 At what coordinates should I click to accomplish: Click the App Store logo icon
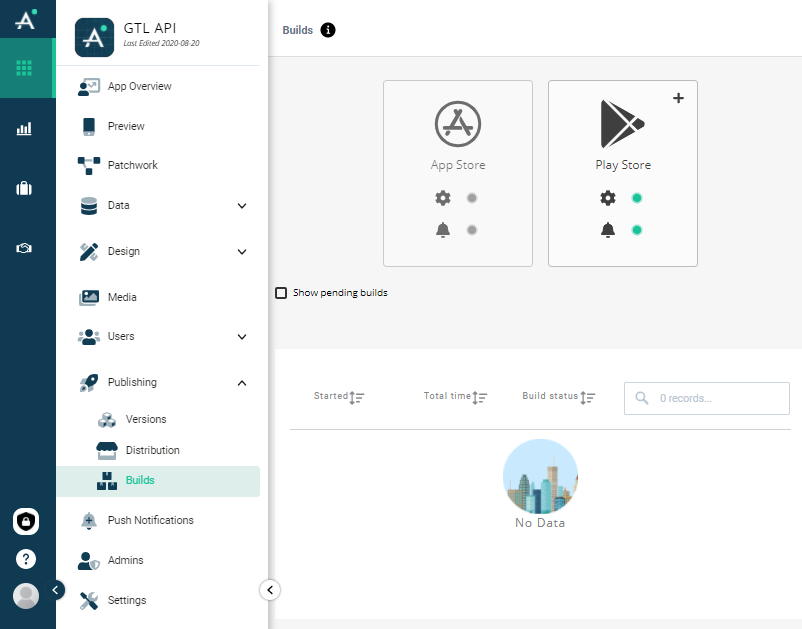tap(458, 124)
